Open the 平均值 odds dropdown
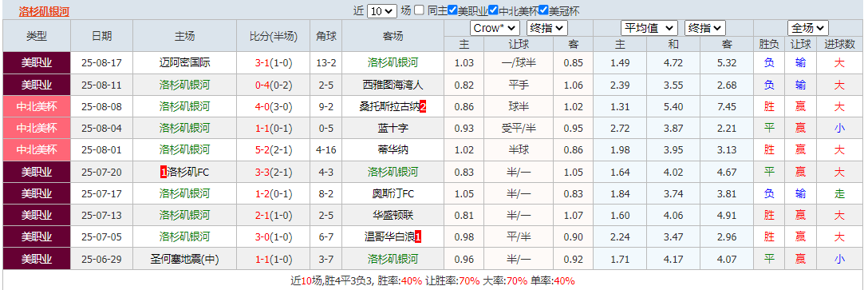 click(x=649, y=28)
